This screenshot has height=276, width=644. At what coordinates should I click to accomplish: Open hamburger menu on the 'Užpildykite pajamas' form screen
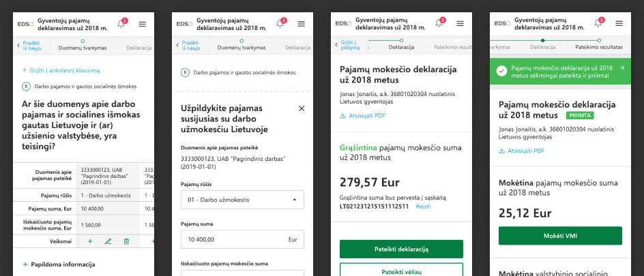click(301, 24)
